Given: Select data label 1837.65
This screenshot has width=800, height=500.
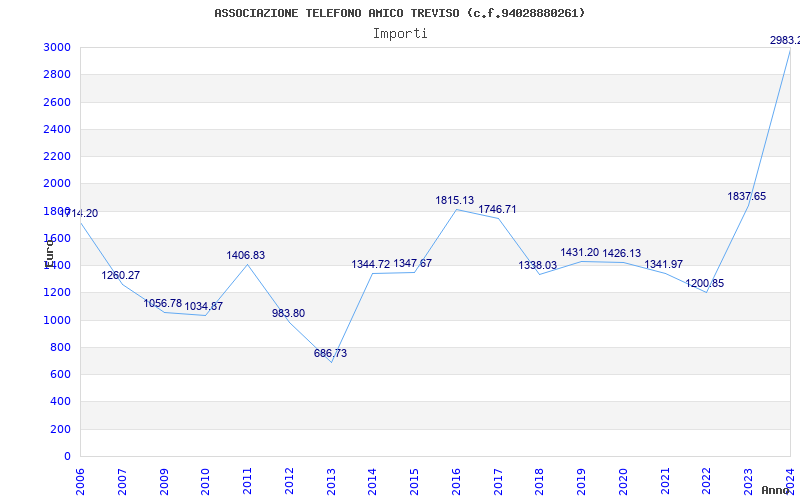Looking at the screenshot, I should pos(746,196).
